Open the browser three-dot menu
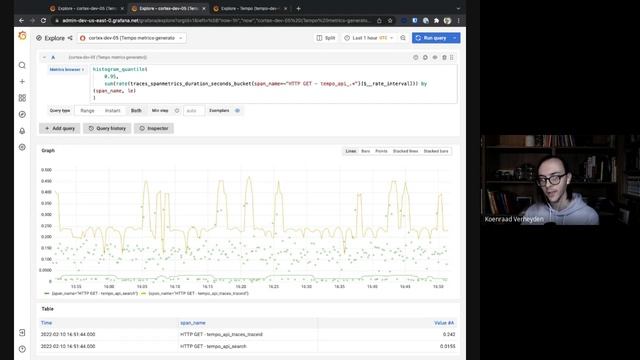Screen dimensions: 640x360 458,20
